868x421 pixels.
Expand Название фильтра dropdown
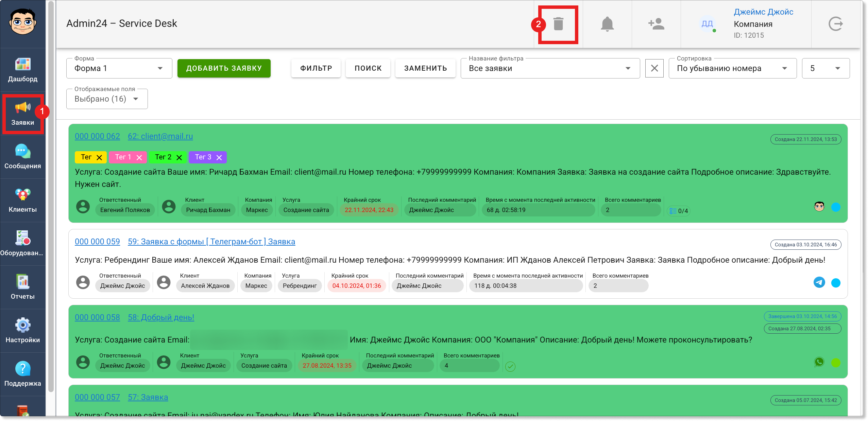coord(550,68)
